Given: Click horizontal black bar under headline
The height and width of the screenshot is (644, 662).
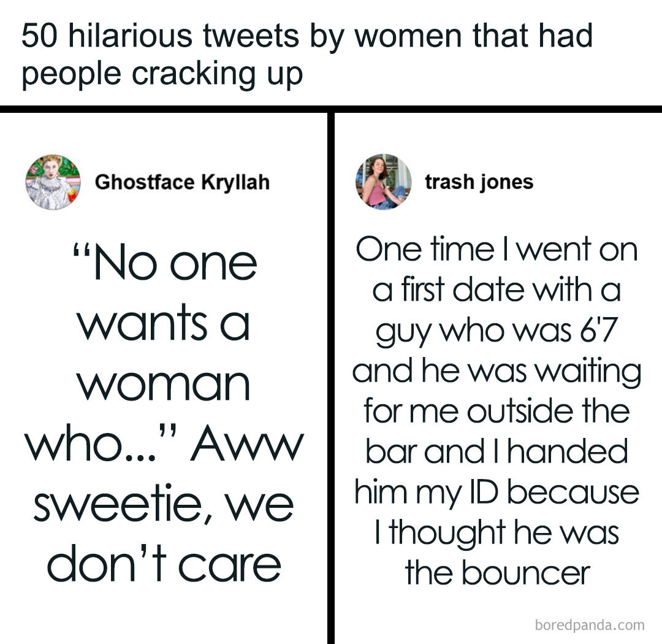Looking at the screenshot, I should (331, 109).
